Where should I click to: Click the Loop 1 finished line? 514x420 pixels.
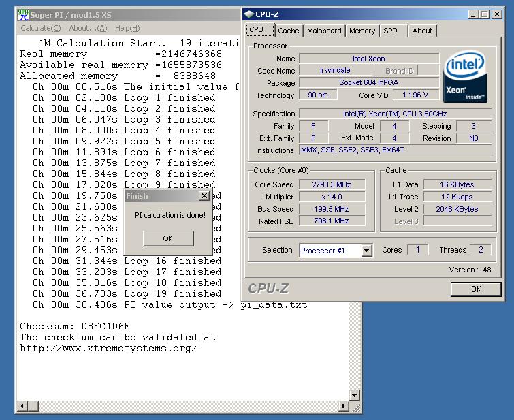point(124,98)
